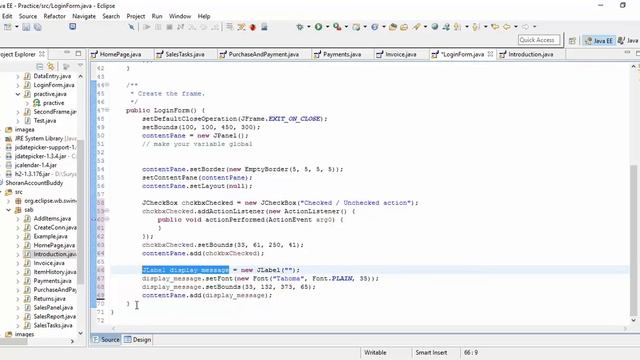Switch to the SalesTasks.java editor tab

tap(184, 54)
